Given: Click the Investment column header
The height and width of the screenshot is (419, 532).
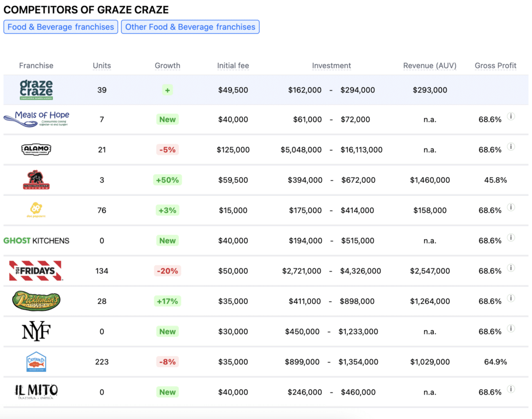Looking at the screenshot, I should tap(331, 65).
